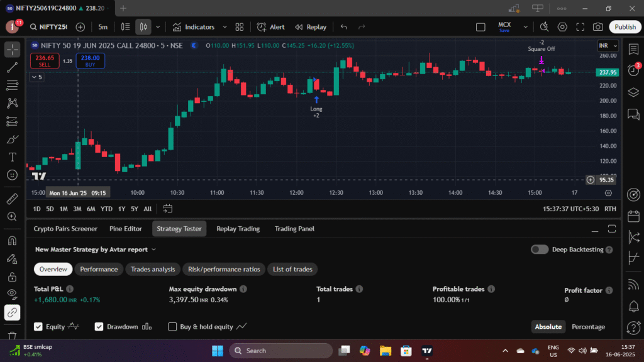
Task: Open the INR currency dropdown
Action: 608,45
